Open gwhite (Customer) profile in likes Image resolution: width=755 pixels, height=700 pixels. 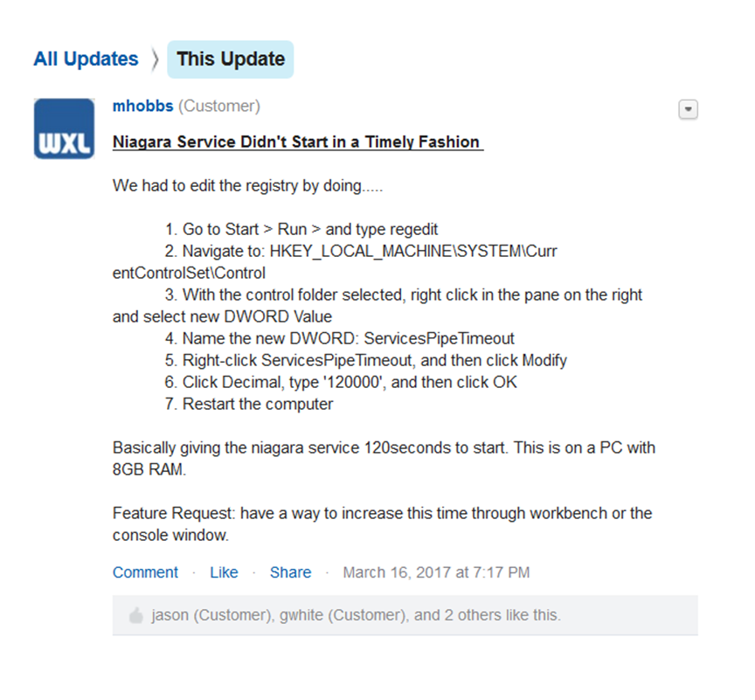[343, 614]
